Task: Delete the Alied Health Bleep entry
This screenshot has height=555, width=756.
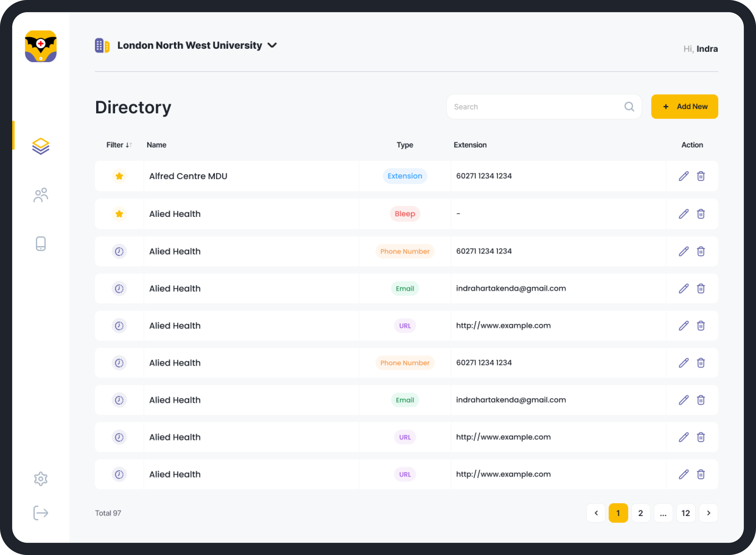Action: [x=701, y=214]
